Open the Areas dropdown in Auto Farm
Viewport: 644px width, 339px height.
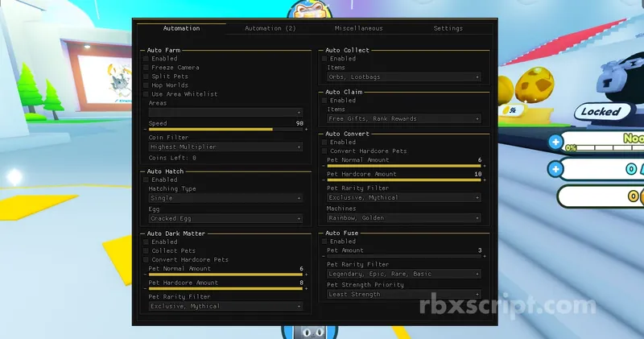pos(225,112)
